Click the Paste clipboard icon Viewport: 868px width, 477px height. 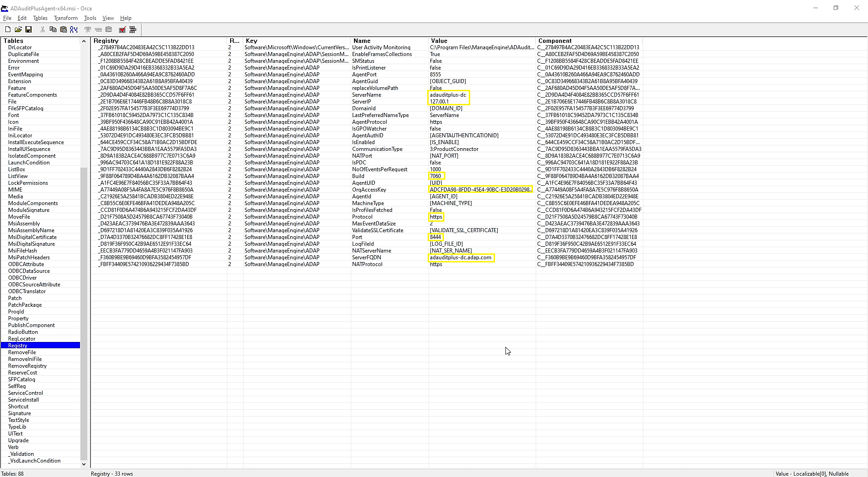click(63, 29)
